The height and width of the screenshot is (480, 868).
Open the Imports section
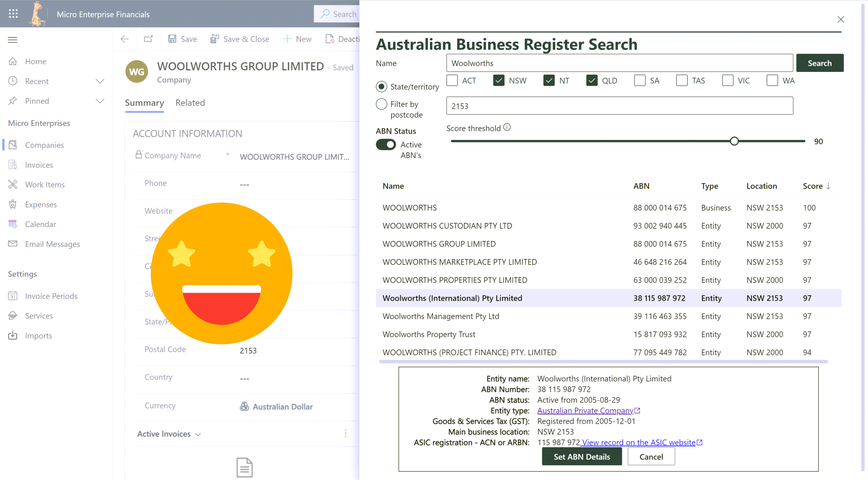tap(38, 336)
